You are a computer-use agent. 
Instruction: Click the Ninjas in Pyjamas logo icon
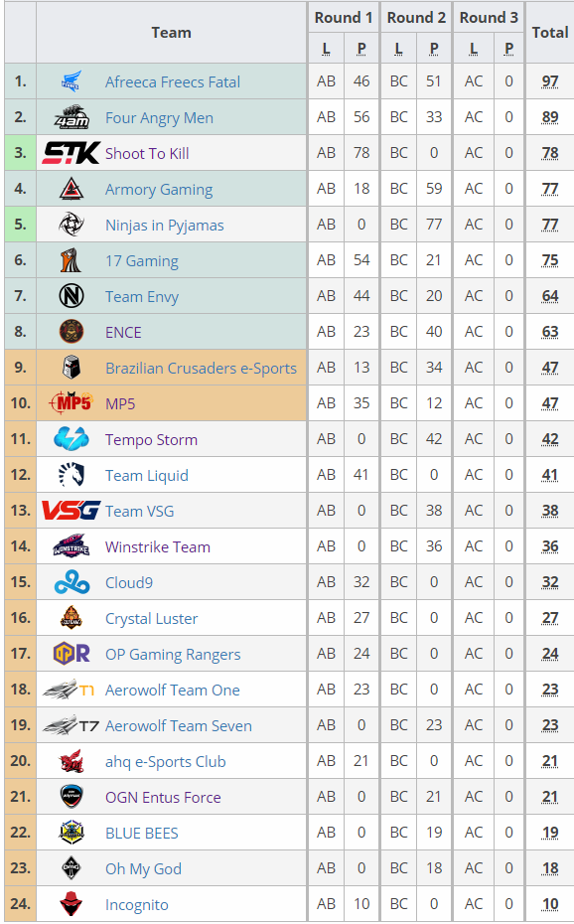click(72, 225)
